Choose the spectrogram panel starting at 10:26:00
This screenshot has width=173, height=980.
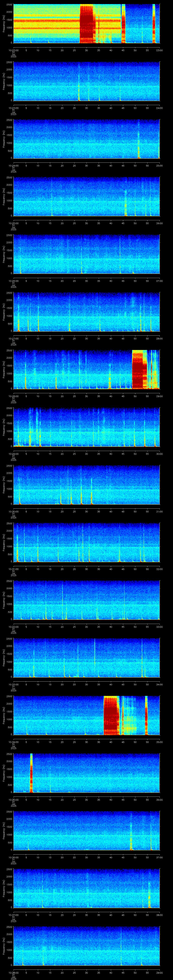pyautogui.click(x=86, y=254)
